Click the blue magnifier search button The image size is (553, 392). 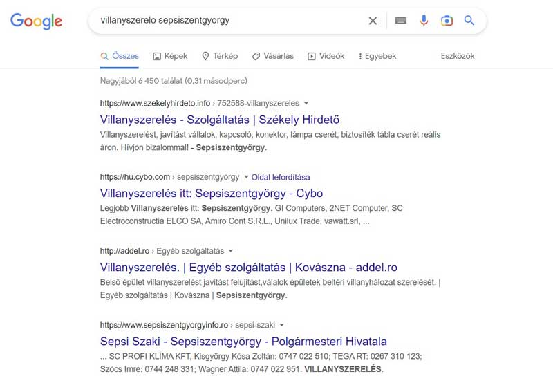pos(469,21)
